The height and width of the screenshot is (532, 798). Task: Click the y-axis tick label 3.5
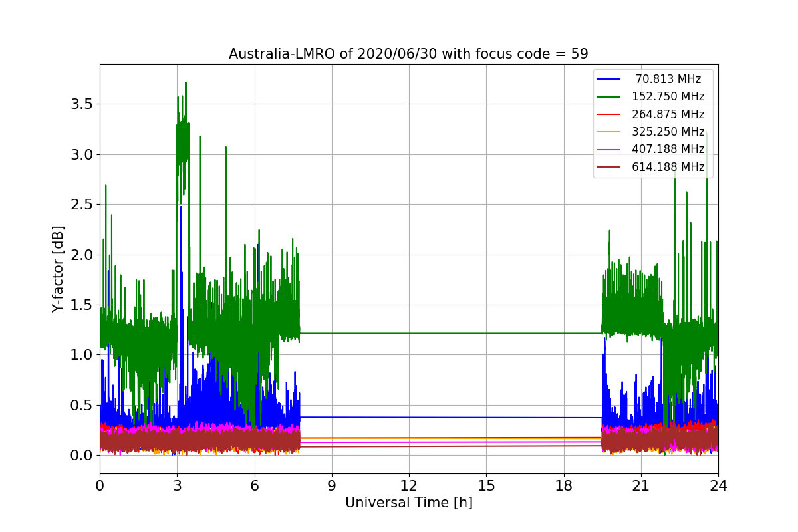(x=82, y=104)
